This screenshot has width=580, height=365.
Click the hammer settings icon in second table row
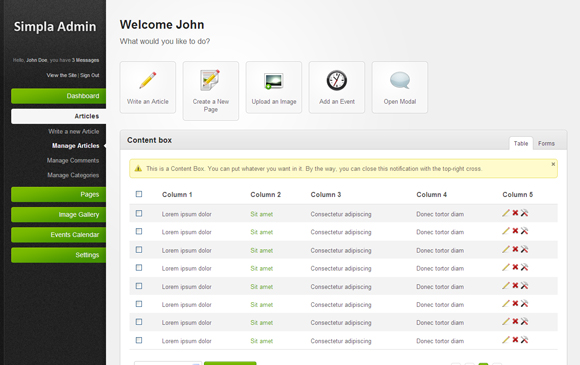click(x=524, y=231)
